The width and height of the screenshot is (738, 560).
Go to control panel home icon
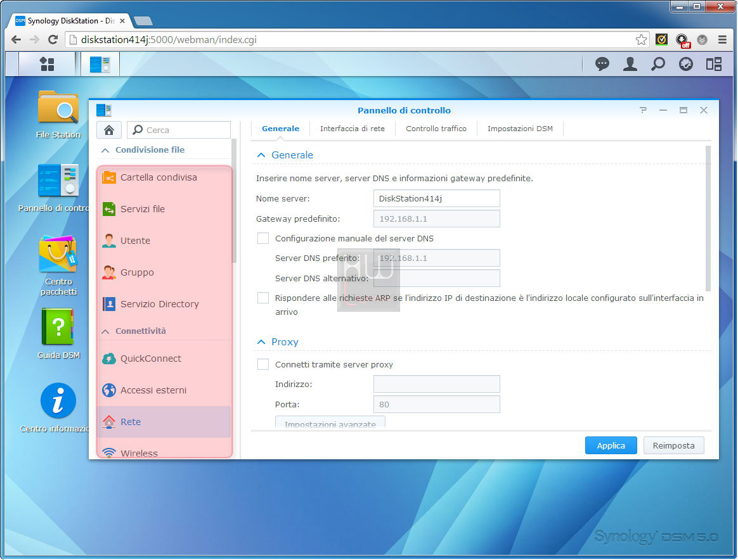pos(108,130)
